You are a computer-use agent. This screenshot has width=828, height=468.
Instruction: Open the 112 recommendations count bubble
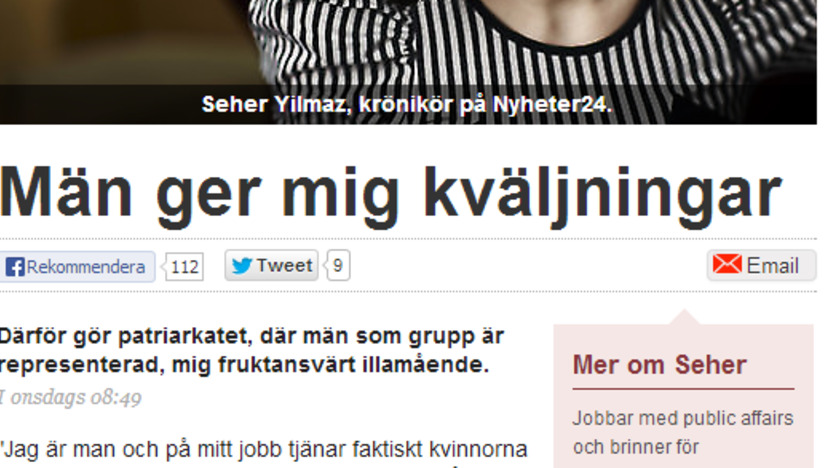(184, 267)
